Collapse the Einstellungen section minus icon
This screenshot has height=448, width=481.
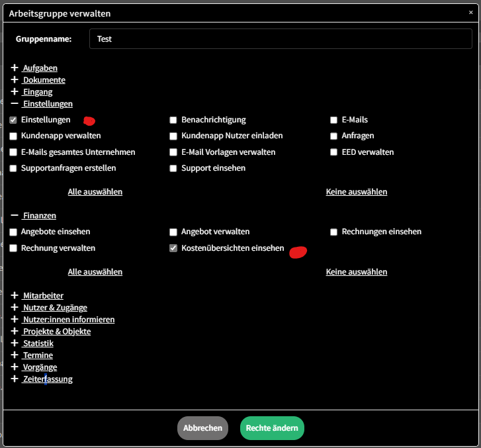(x=15, y=104)
